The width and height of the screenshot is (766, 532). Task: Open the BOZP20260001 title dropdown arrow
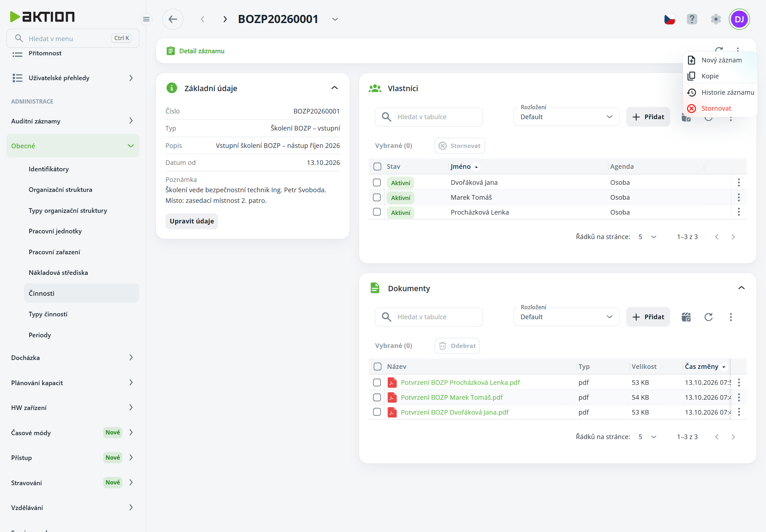coord(335,19)
